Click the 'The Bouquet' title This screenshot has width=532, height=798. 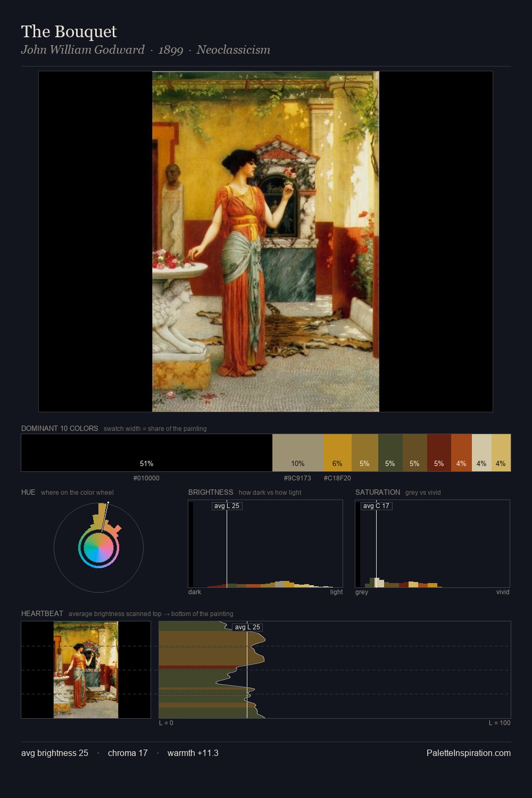(x=69, y=31)
